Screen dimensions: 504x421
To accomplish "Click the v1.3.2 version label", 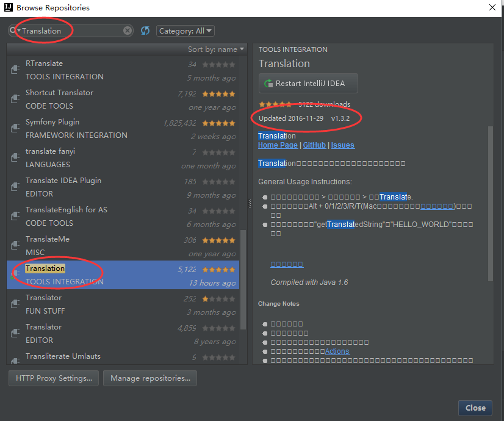I will tap(340, 118).
